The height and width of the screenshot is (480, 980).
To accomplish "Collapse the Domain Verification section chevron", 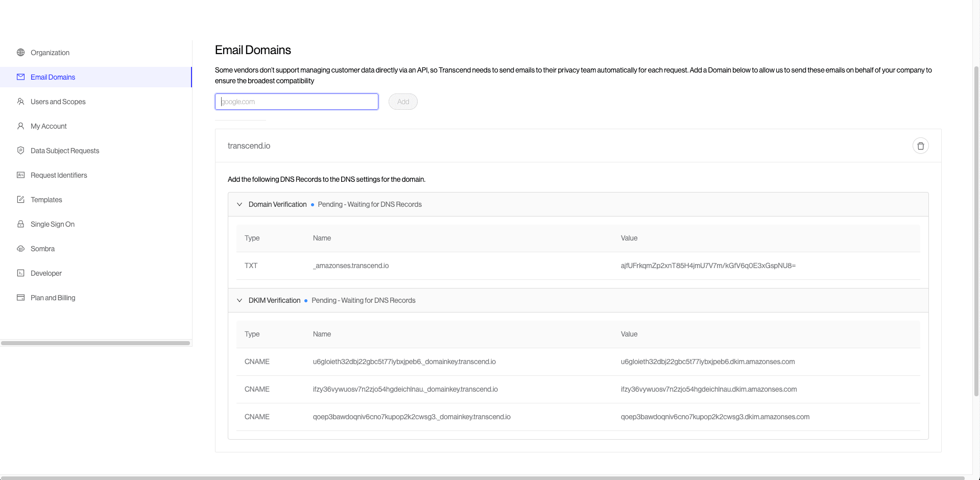I will (240, 204).
